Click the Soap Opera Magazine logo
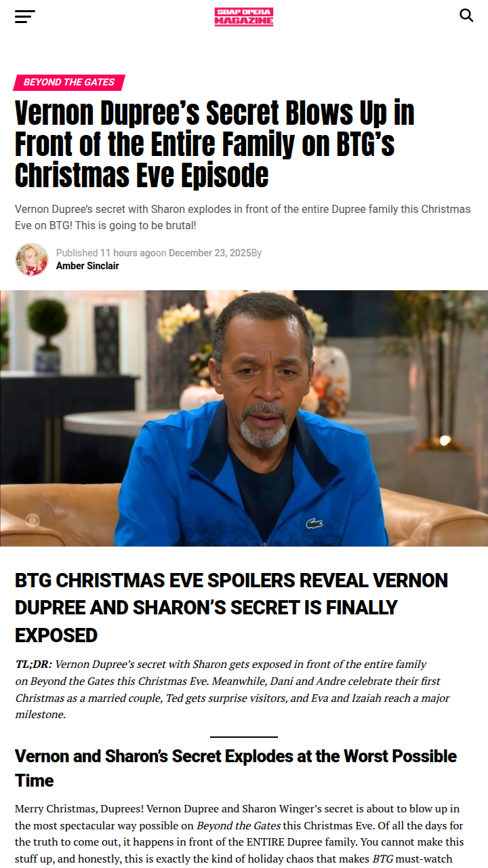The height and width of the screenshot is (868, 488). click(x=244, y=16)
